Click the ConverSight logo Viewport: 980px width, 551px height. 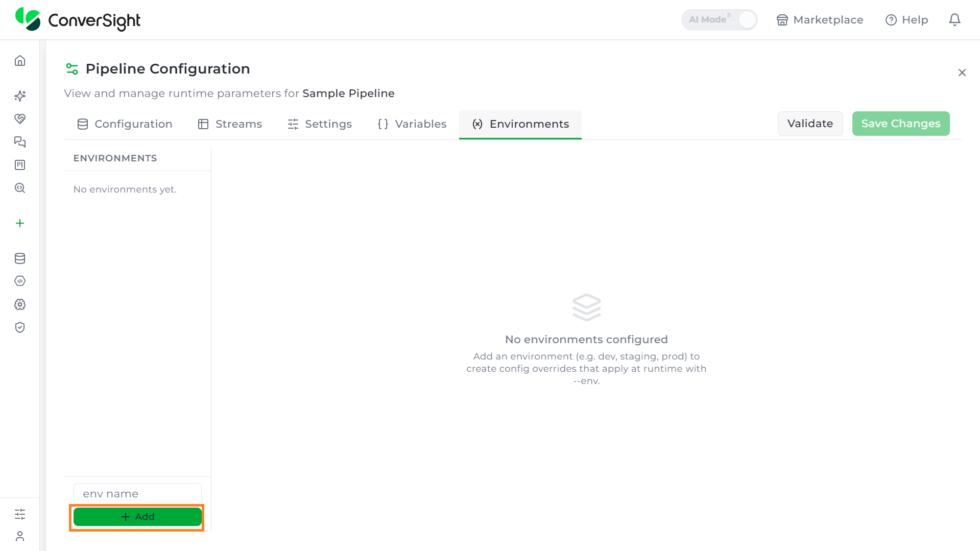[78, 19]
